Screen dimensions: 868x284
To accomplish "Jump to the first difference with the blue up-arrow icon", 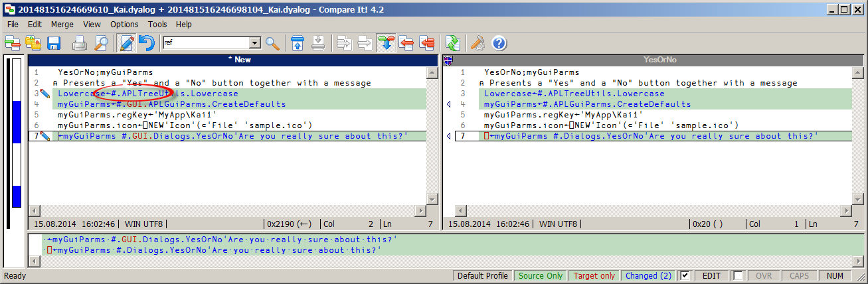I will [x=298, y=44].
